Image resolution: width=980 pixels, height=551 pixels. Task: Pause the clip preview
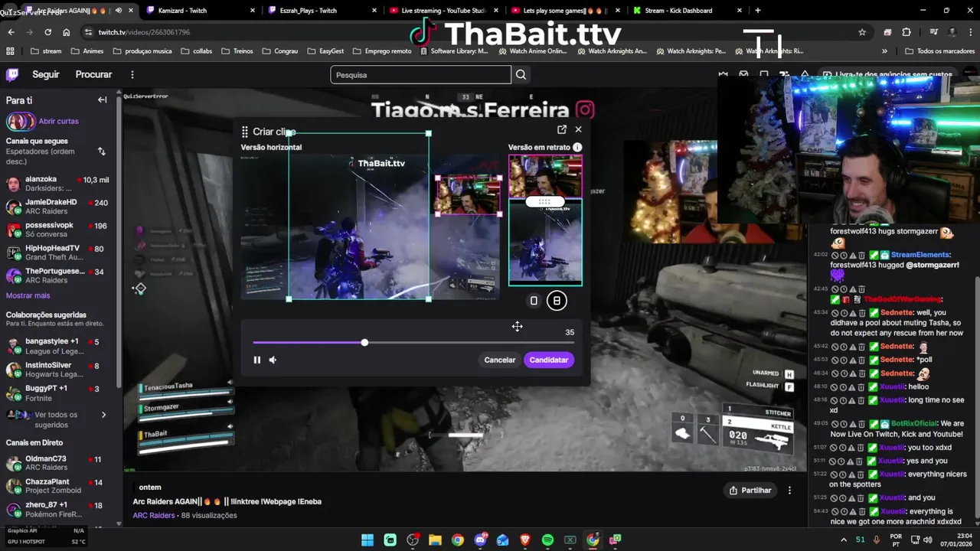tap(257, 360)
